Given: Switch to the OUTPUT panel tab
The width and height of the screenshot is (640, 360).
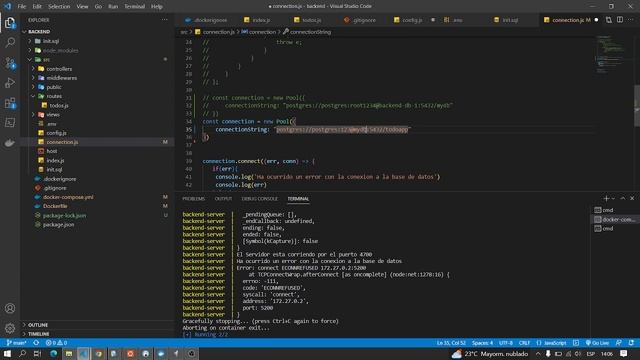Looking at the screenshot, I should (223, 199).
